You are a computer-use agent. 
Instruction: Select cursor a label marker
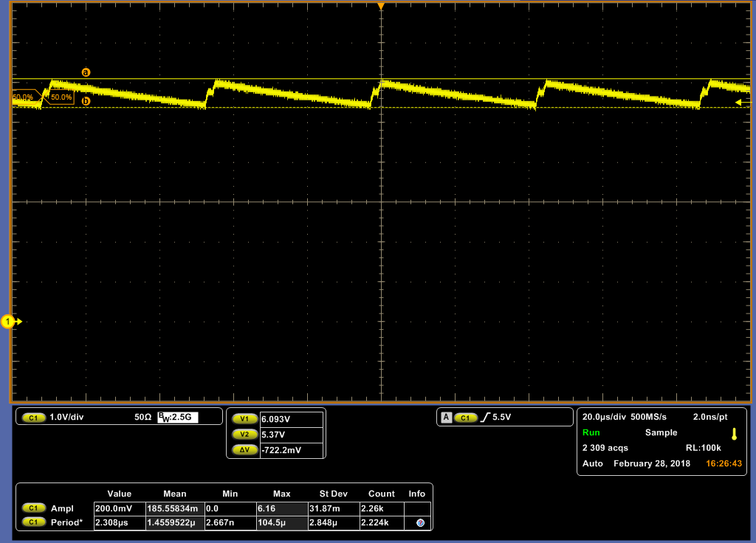click(86, 72)
